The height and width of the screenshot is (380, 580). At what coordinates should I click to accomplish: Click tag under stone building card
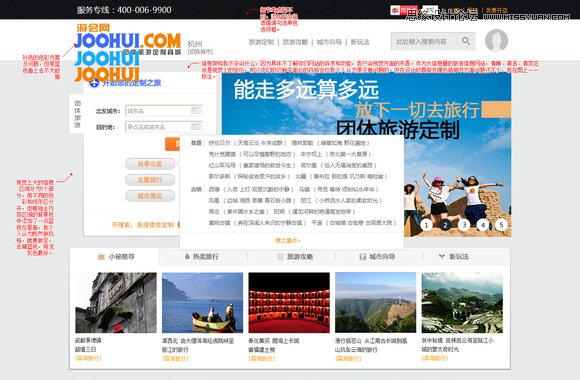tap(88, 358)
